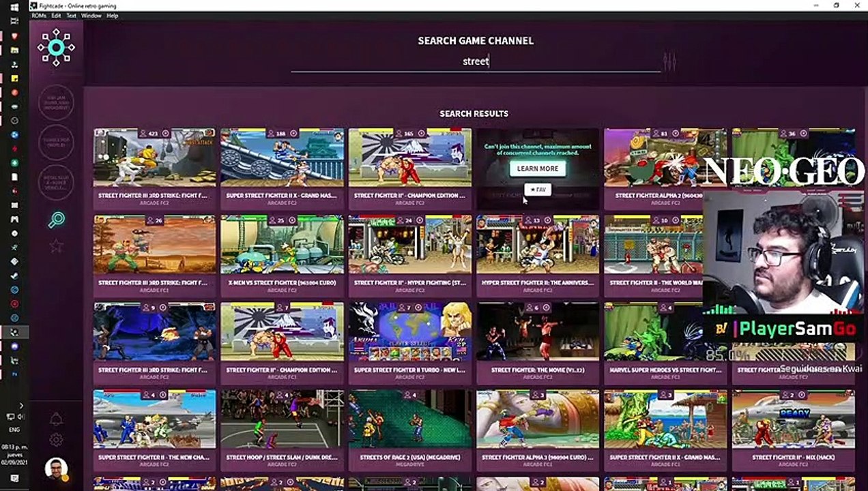Screen dimensions: 868x491
Task: Click the user profile avatar
Action: coord(56,468)
